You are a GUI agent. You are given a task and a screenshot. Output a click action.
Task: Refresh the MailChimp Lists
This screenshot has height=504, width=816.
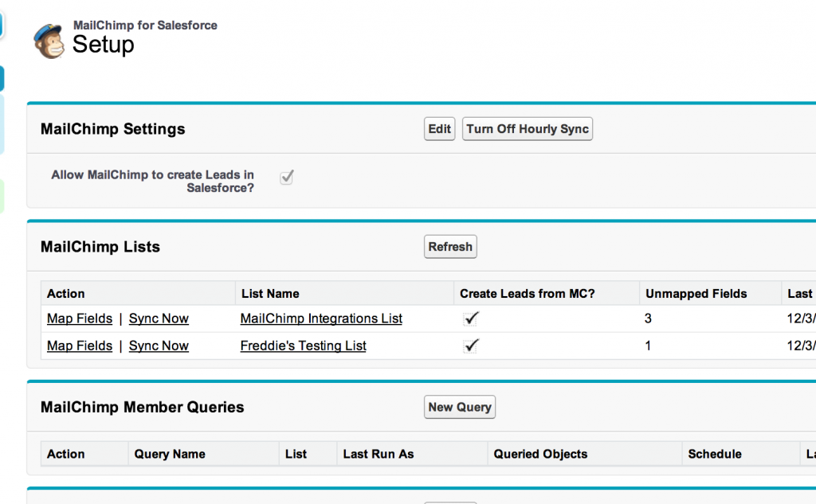[x=450, y=247]
